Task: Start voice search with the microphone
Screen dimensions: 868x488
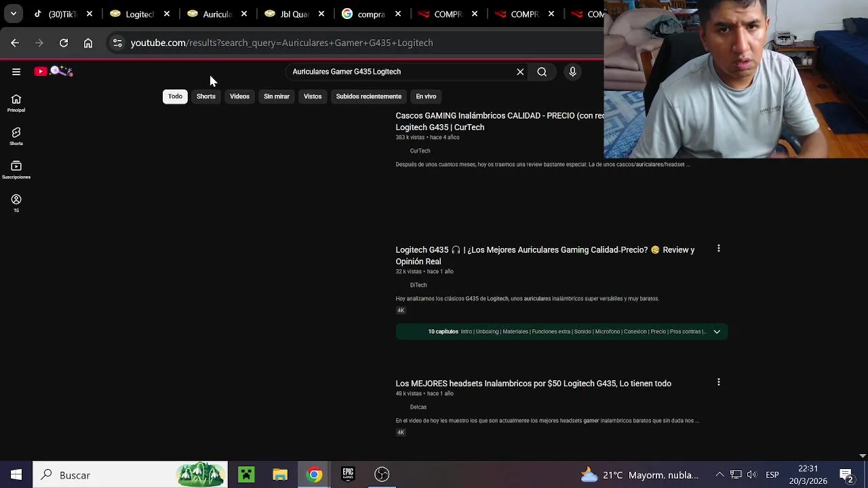Action: [x=572, y=71]
